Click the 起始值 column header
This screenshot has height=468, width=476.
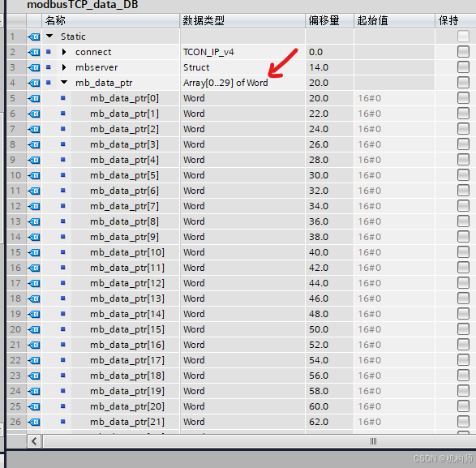click(x=394, y=20)
